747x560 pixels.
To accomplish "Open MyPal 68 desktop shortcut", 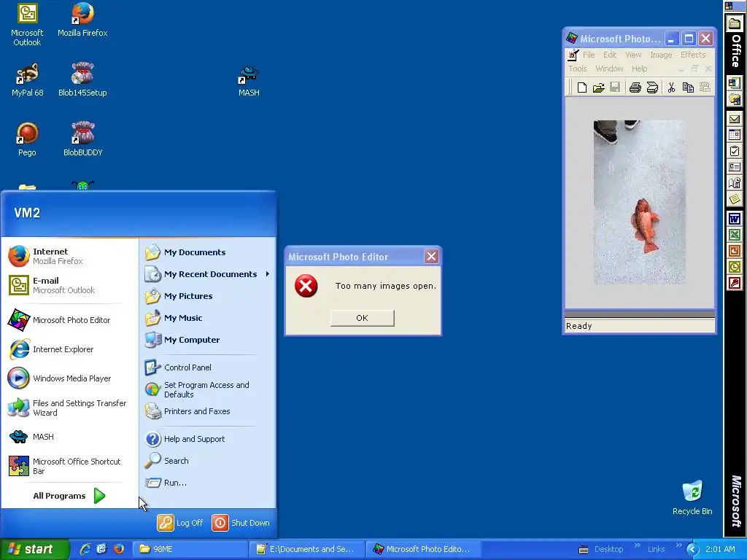I will tap(27, 79).
